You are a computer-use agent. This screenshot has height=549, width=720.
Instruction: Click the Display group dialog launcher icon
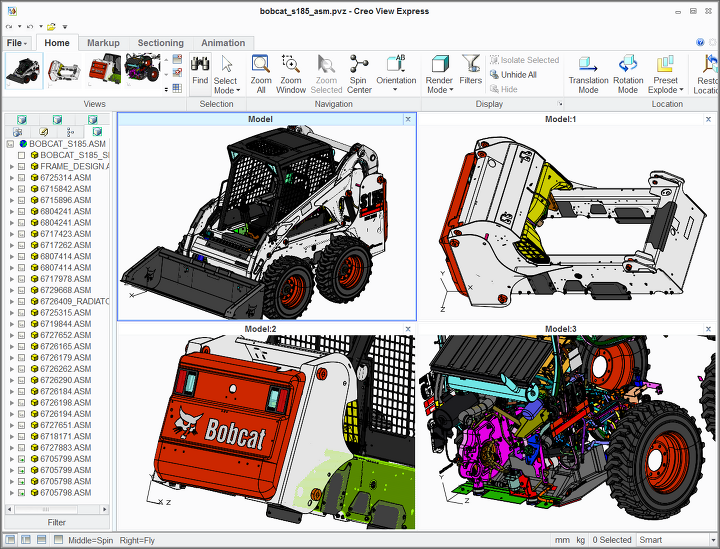point(560,104)
